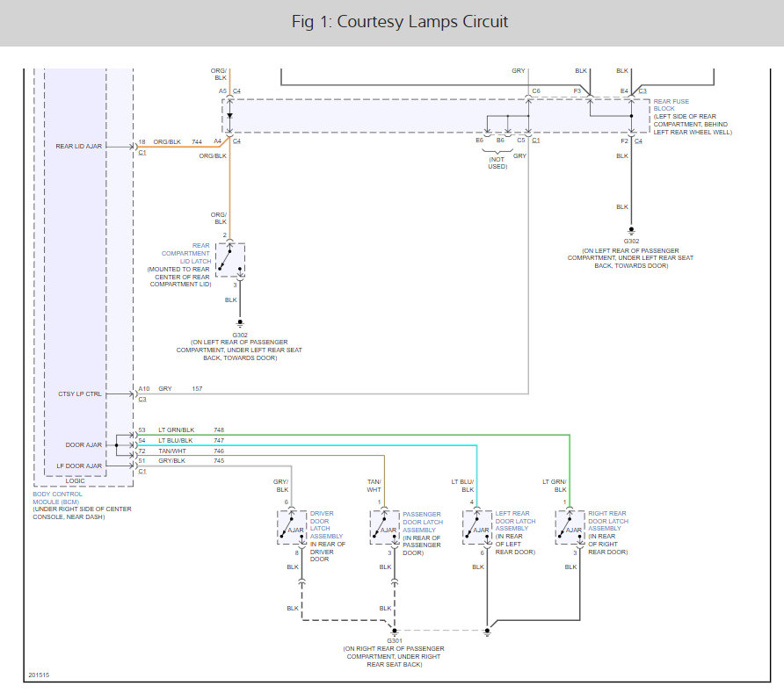Click the '(NOT USED)' note under E6 B6
The width and height of the screenshot is (784, 693).
(x=497, y=163)
